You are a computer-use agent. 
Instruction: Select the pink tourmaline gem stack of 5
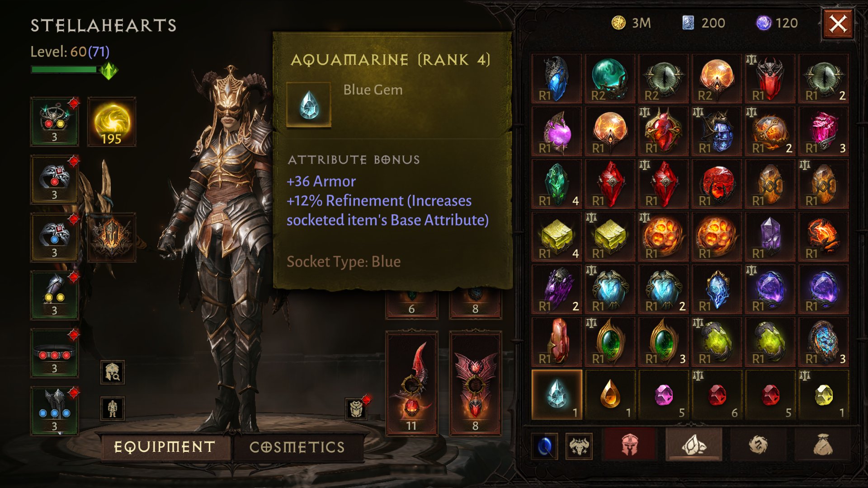[663, 394]
